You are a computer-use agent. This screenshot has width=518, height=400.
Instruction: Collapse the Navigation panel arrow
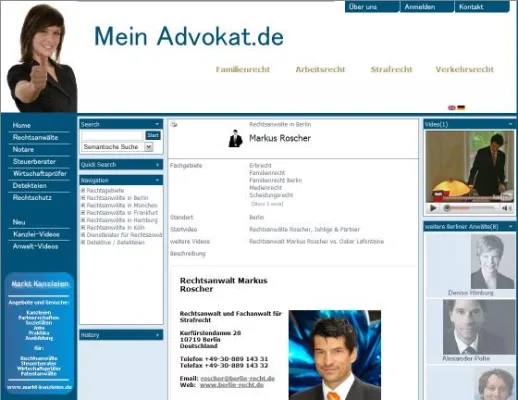click(x=157, y=180)
